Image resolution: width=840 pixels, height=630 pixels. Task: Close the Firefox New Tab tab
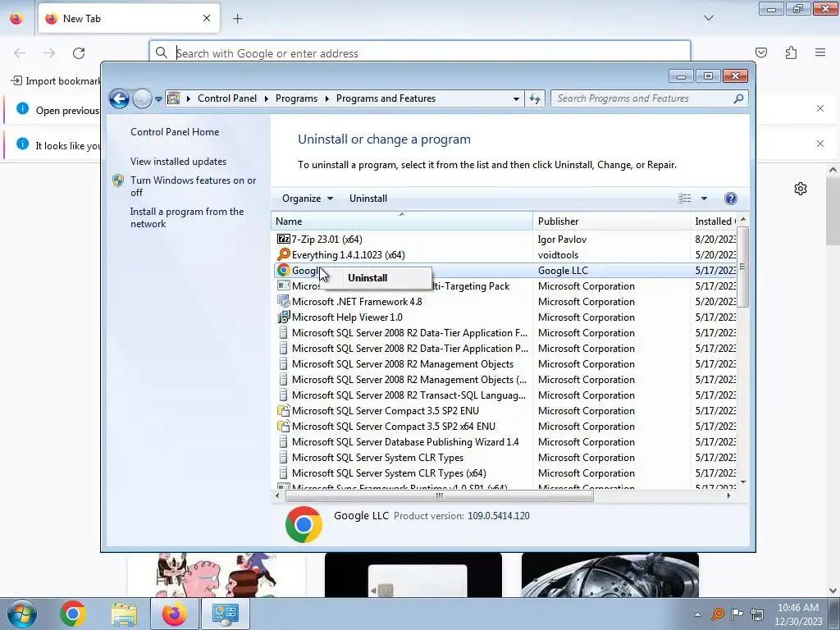207,18
